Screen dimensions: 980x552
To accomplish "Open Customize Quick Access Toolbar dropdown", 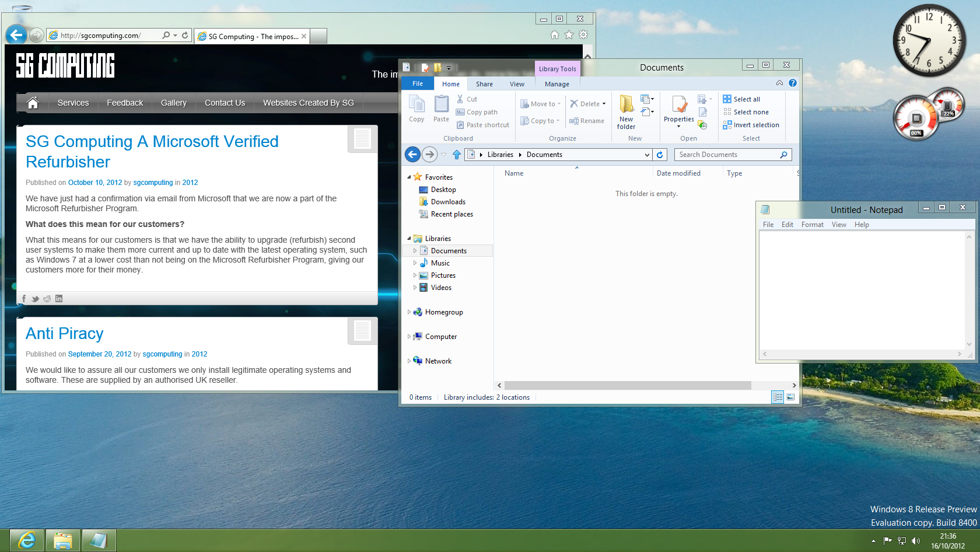I will point(449,68).
